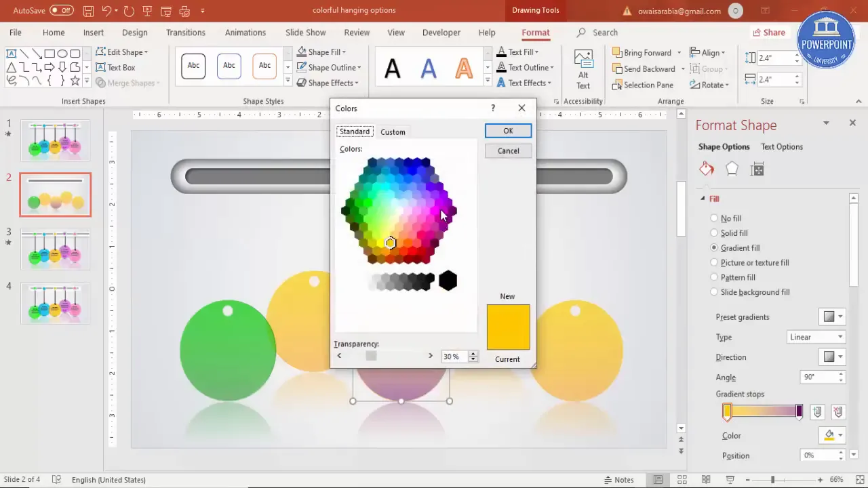Open the gradient Type dropdown
Screen dimensions: 868x488
(816, 337)
